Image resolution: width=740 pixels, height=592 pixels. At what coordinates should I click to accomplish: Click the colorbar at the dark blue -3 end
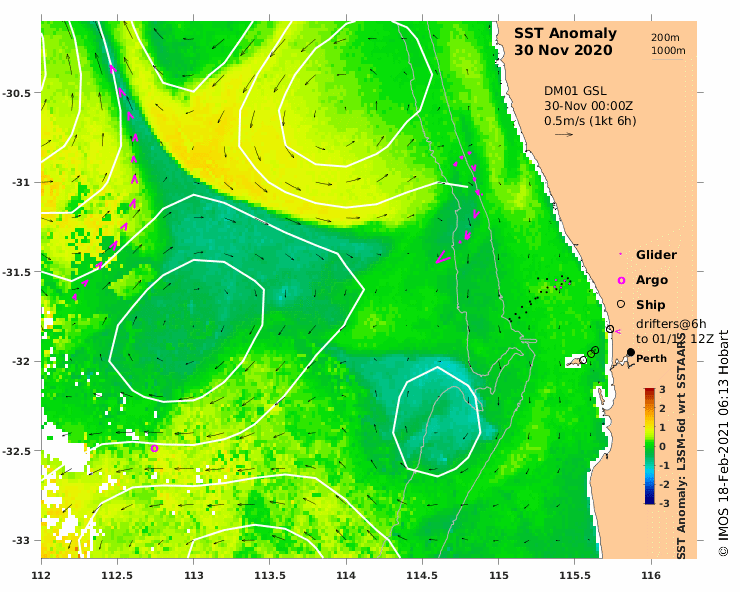pyautogui.click(x=649, y=501)
